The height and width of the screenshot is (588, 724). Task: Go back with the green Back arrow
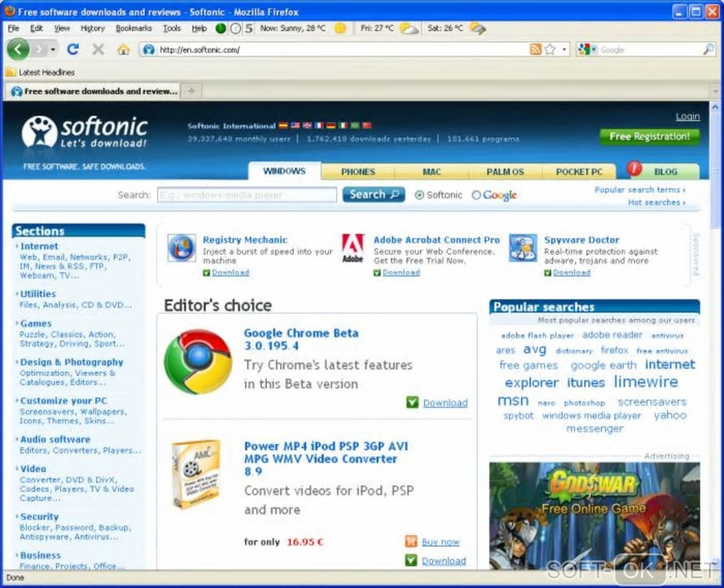pos(18,49)
